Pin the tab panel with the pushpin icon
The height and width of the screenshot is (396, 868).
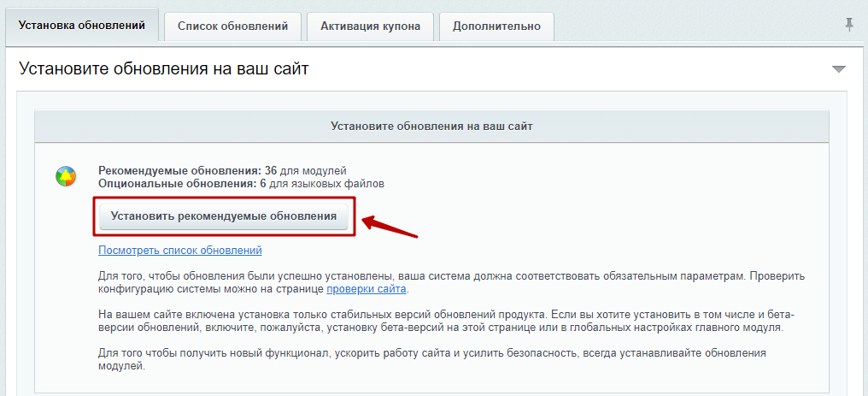point(848,26)
